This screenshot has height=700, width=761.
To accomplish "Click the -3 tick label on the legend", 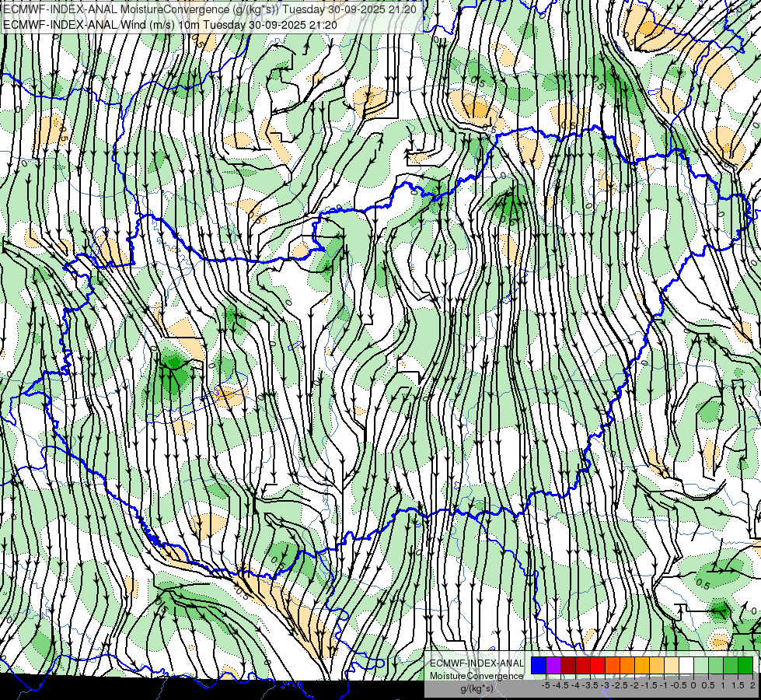I will pos(606,685).
